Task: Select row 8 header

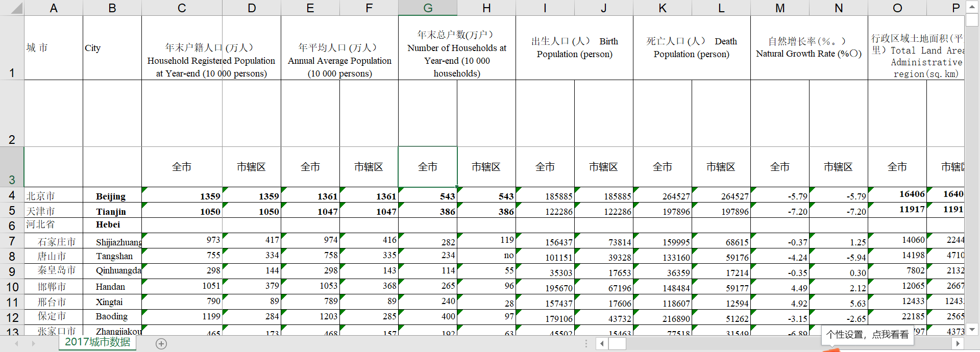Action: pos(12,256)
